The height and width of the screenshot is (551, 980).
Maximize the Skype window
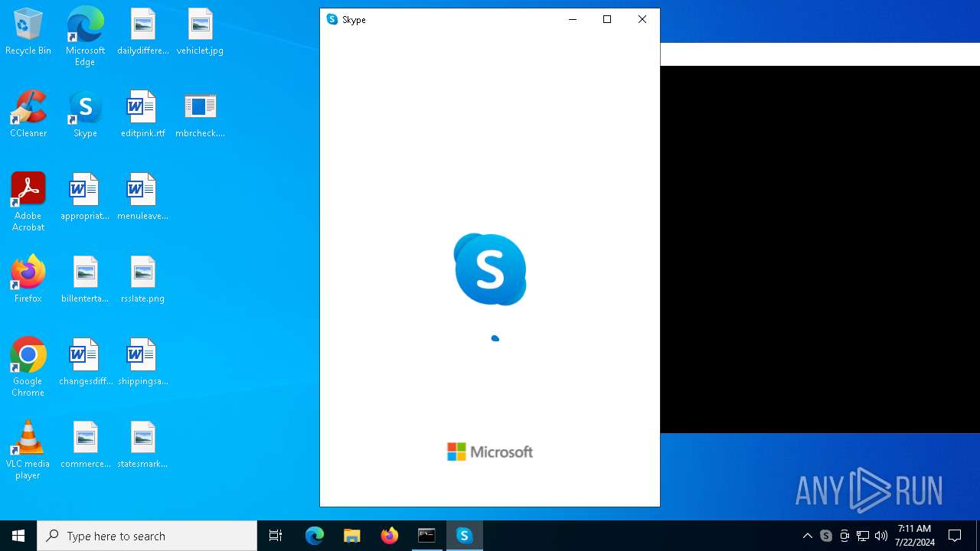[607, 19]
